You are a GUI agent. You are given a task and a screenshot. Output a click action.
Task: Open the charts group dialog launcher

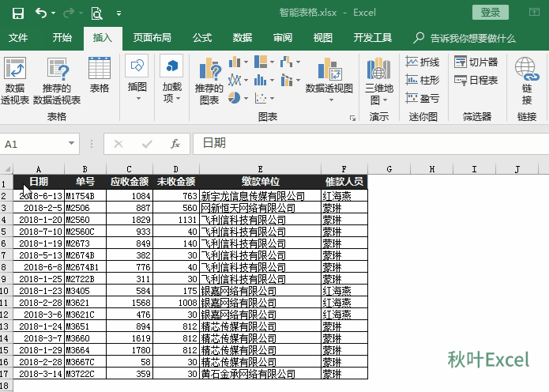(352, 118)
